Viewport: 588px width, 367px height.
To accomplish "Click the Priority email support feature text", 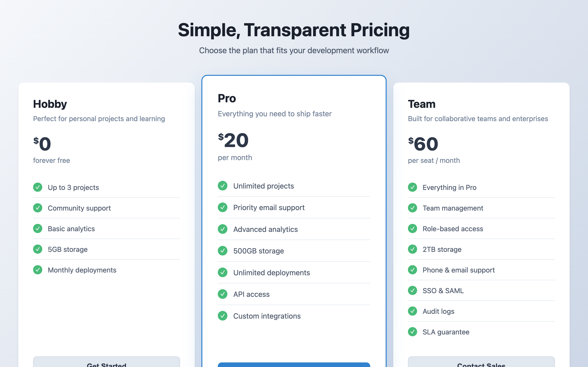I will [269, 208].
